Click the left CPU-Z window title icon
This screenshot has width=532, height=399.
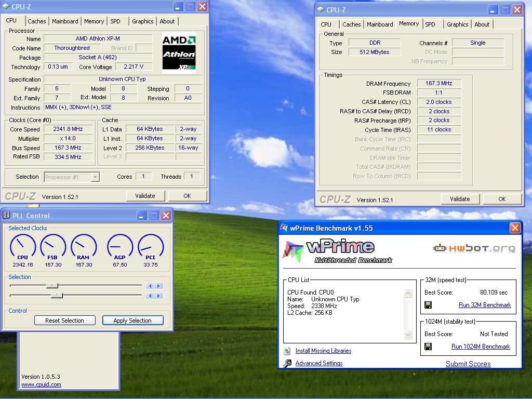(6, 6)
